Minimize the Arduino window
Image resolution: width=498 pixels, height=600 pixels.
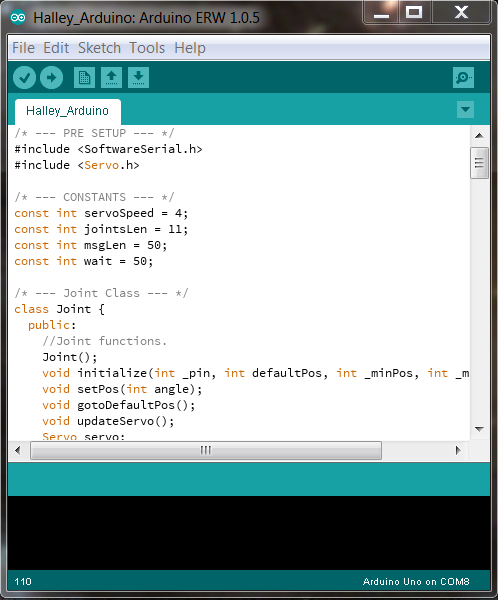382,13
